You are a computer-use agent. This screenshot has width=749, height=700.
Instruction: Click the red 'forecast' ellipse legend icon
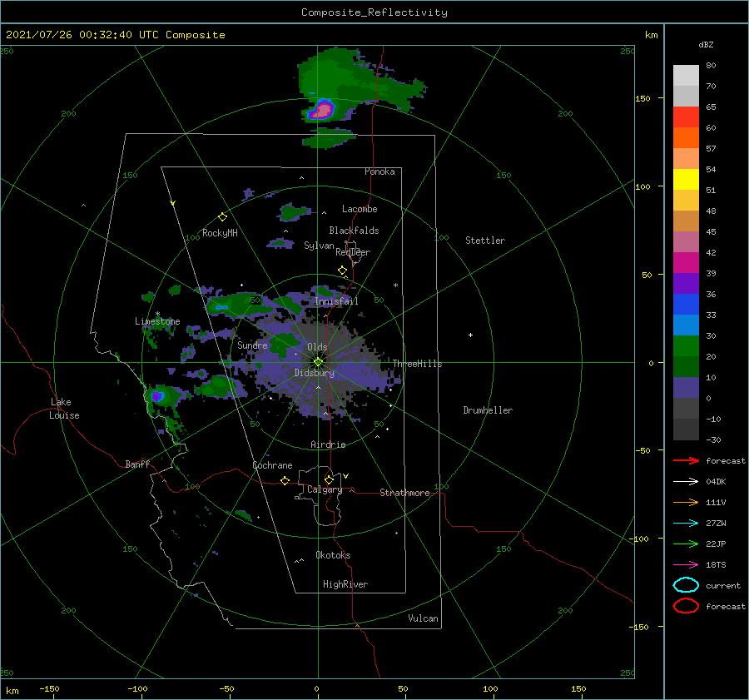pyautogui.click(x=686, y=606)
